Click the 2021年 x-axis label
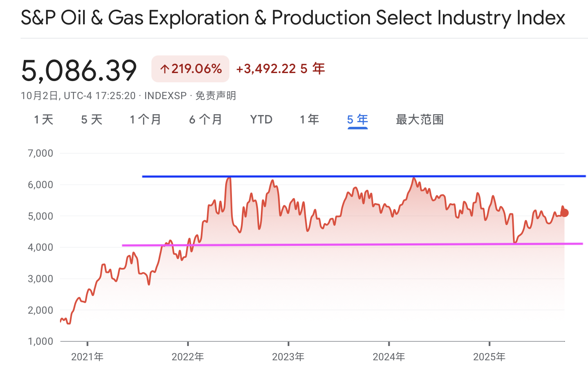Image resolution: width=588 pixels, height=367 pixels. tap(87, 357)
